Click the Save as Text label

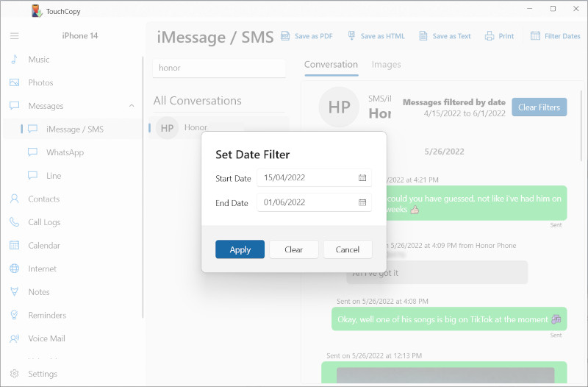[x=451, y=36]
